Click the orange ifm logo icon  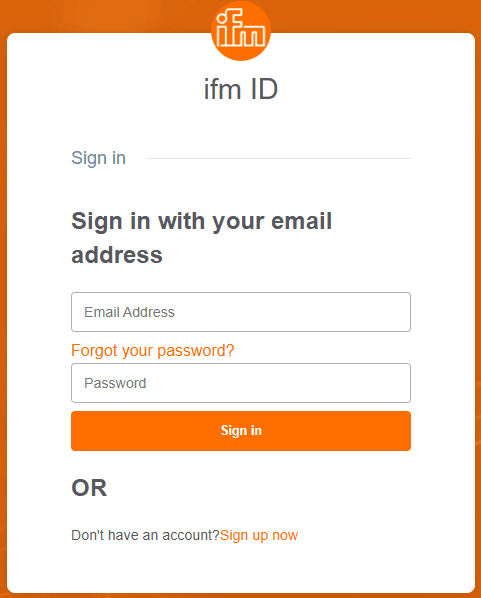(x=241, y=31)
